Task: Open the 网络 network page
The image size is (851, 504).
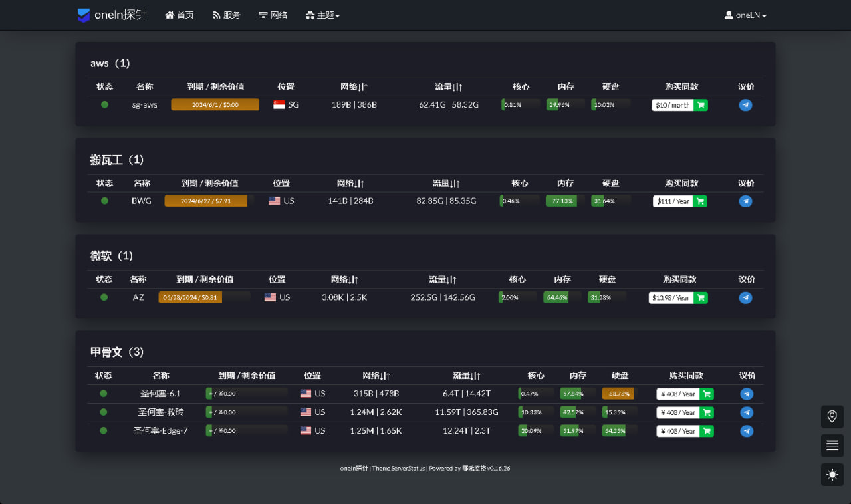Action: (273, 15)
